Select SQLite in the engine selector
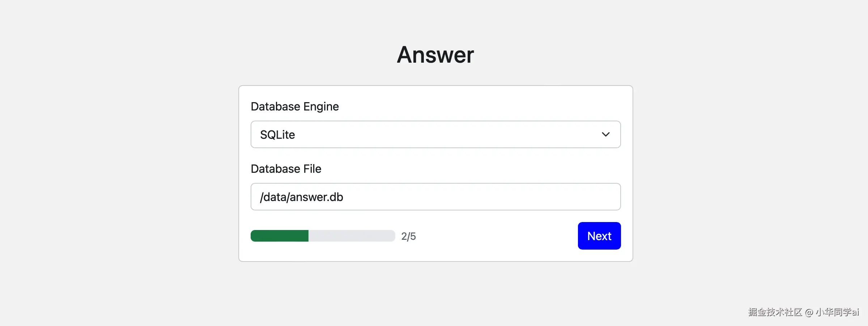The image size is (868, 326). coord(435,134)
